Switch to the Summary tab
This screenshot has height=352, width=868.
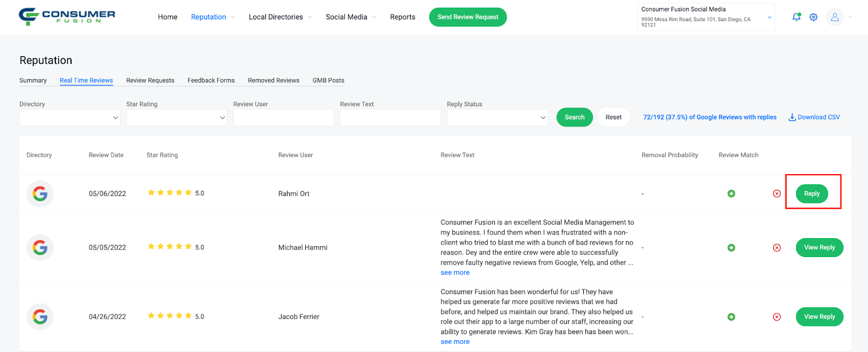pyautogui.click(x=33, y=80)
